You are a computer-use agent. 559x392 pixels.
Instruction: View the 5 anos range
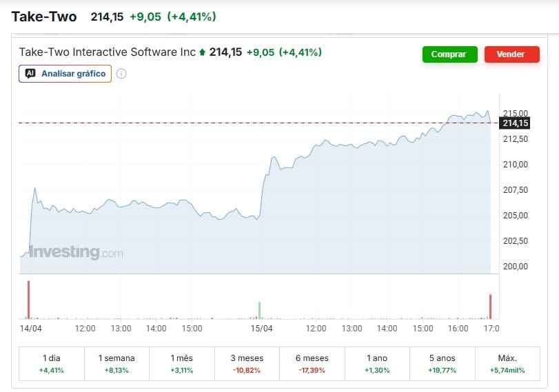click(x=442, y=364)
